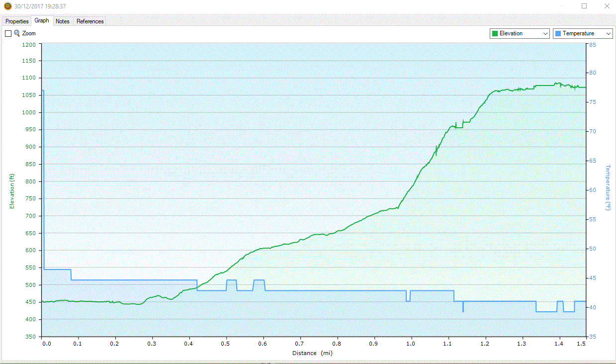Enable the Zoom checkbox
The width and height of the screenshot is (616, 364).
tap(8, 34)
